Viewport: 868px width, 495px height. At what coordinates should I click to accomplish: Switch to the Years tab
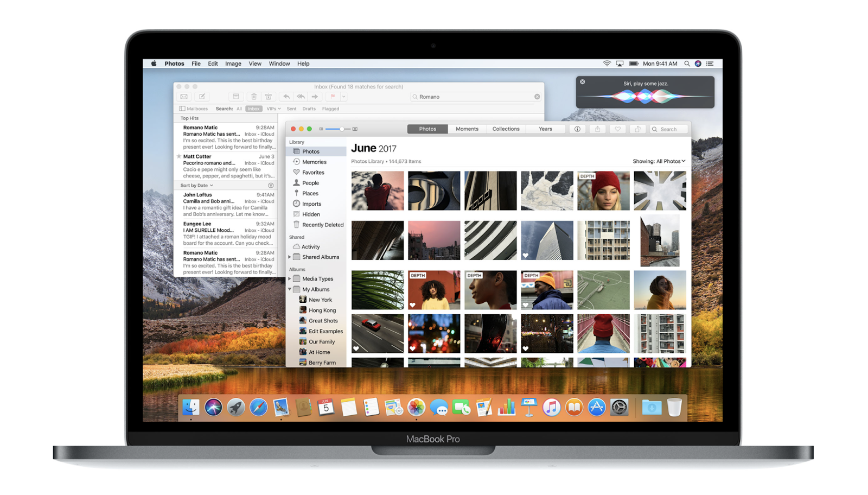click(546, 129)
